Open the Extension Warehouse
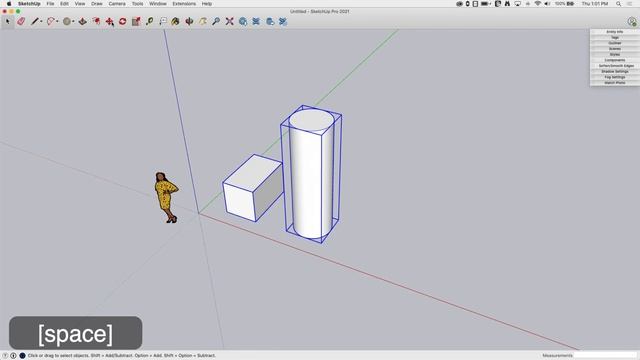This screenshot has height=360, width=640. pyautogui.click(x=256, y=21)
